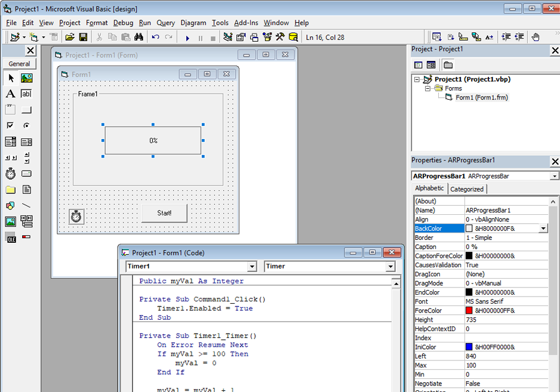Viewport: 560px width, 392px height.
Task: Select Form1 (Form1.frm) in project tree
Action: [x=481, y=97]
